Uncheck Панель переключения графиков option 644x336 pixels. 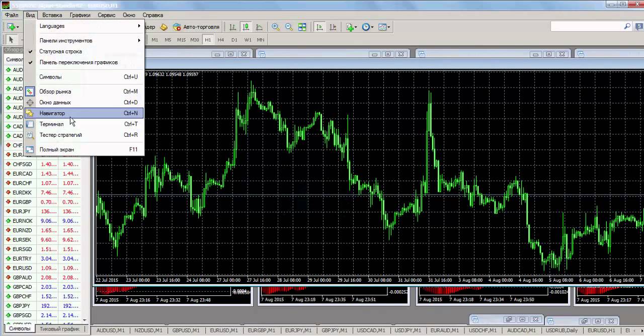(85, 63)
